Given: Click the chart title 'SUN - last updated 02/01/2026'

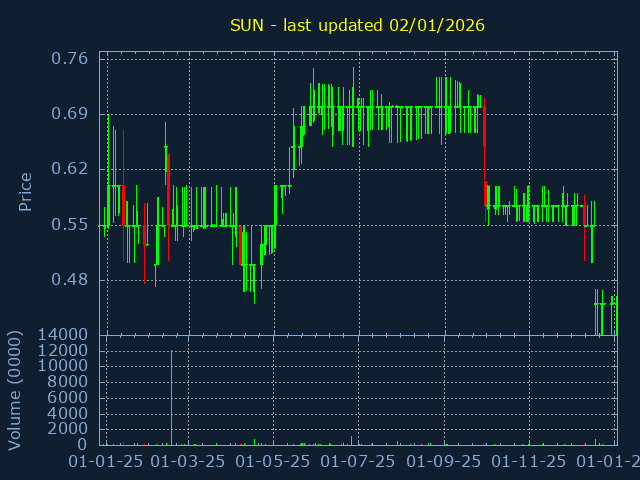Looking at the screenshot, I should click(357, 25).
